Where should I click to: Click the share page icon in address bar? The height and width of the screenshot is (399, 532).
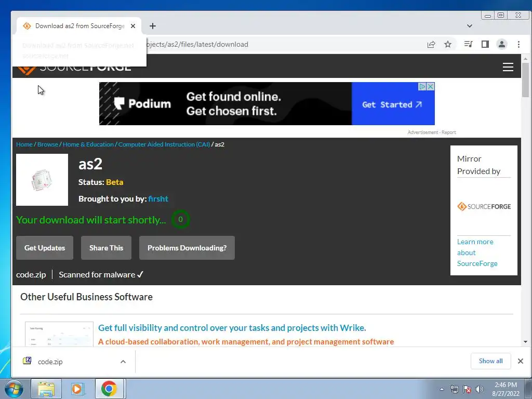pyautogui.click(x=431, y=45)
